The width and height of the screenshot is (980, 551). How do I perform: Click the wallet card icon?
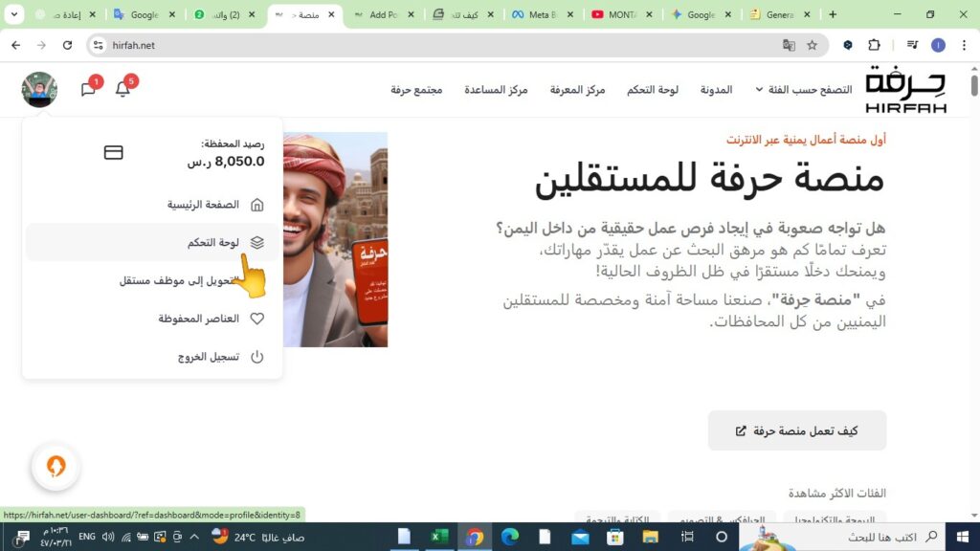click(114, 153)
